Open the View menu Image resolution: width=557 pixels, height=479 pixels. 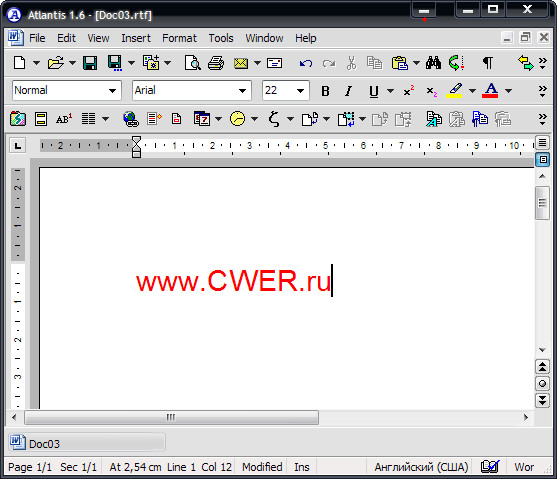(x=98, y=38)
